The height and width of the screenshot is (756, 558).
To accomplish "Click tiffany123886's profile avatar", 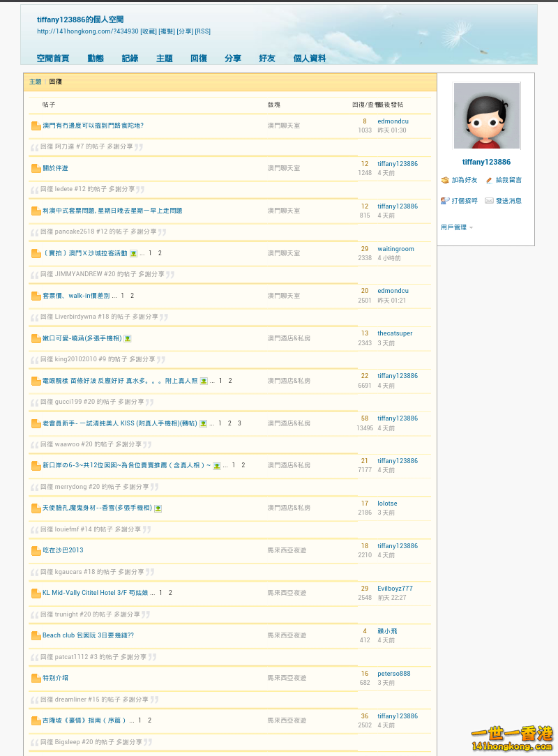I will 486,116.
